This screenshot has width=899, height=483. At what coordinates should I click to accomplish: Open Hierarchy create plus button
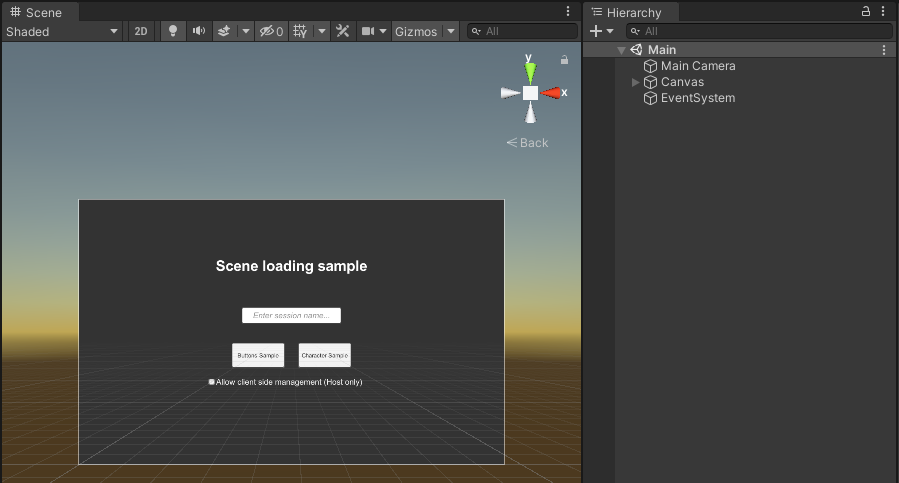pos(596,31)
